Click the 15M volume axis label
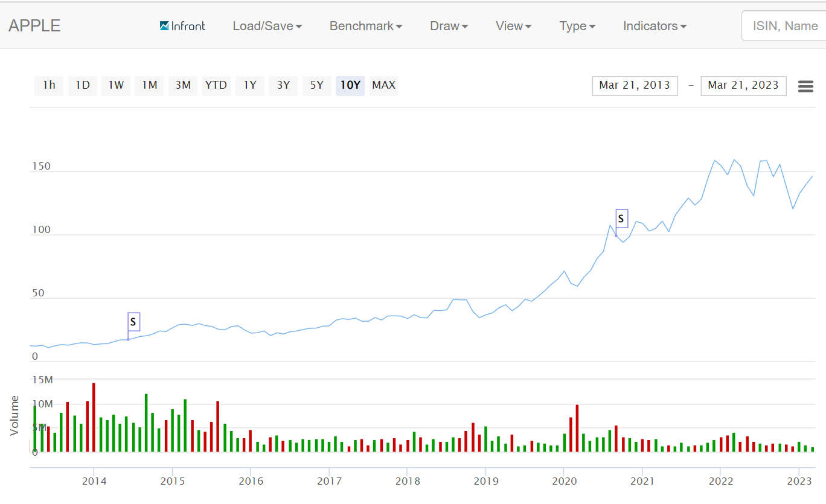This screenshot has height=504, width=826. [x=42, y=380]
